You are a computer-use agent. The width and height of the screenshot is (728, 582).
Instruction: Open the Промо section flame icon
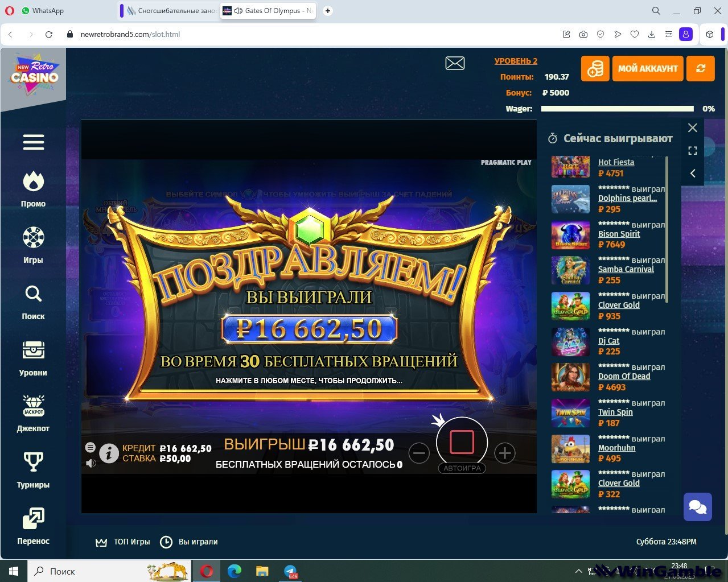(x=33, y=182)
